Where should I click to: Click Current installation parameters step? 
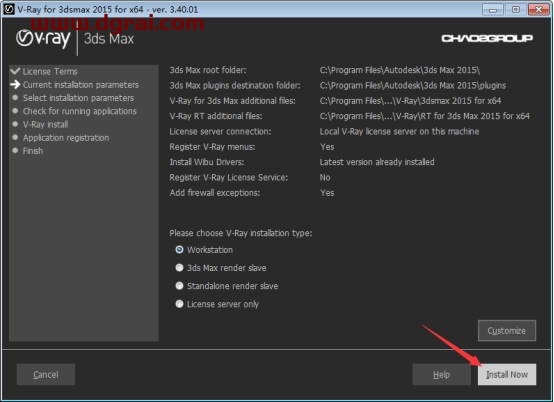(81, 85)
